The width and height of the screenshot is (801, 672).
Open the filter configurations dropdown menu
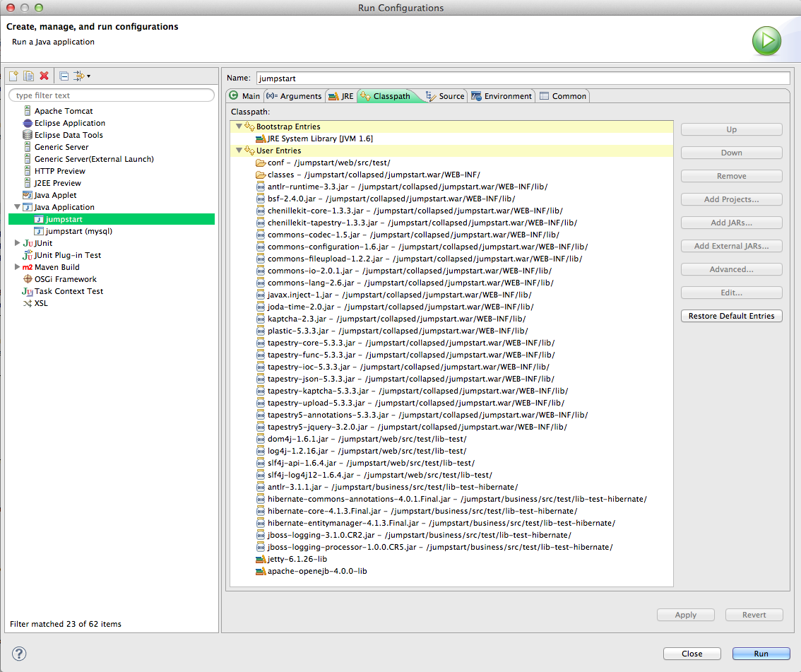pos(82,76)
